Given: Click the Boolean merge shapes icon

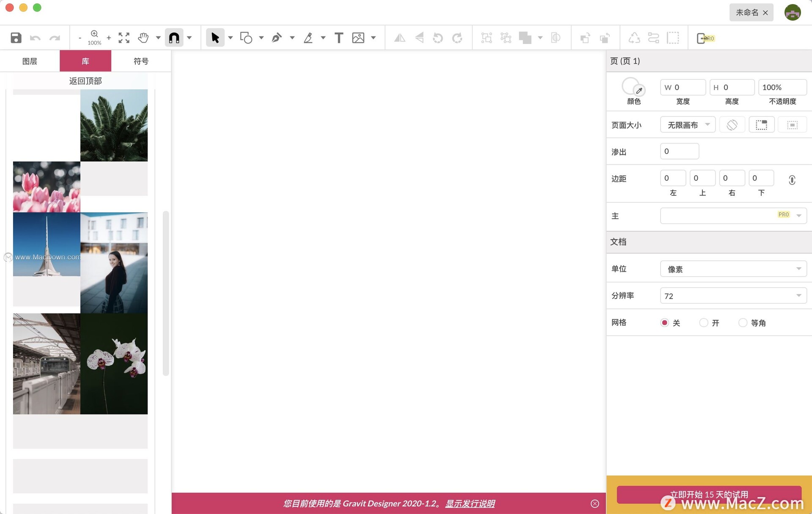Looking at the screenshot, I should coord(525,38).
